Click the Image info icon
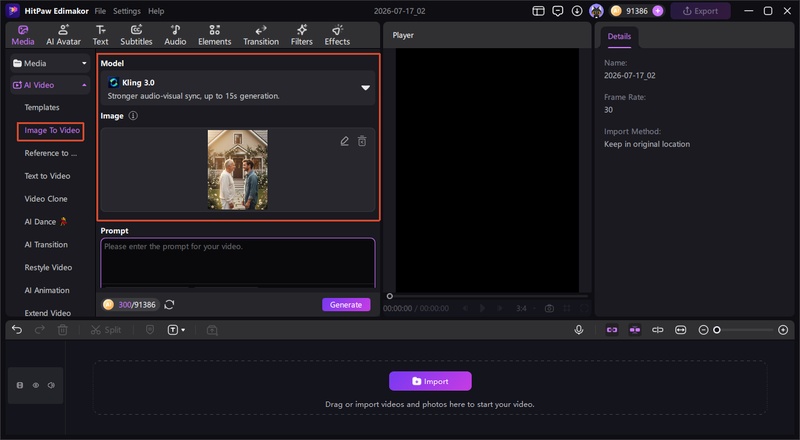800x440 pixels. click(x=133, y=116)
